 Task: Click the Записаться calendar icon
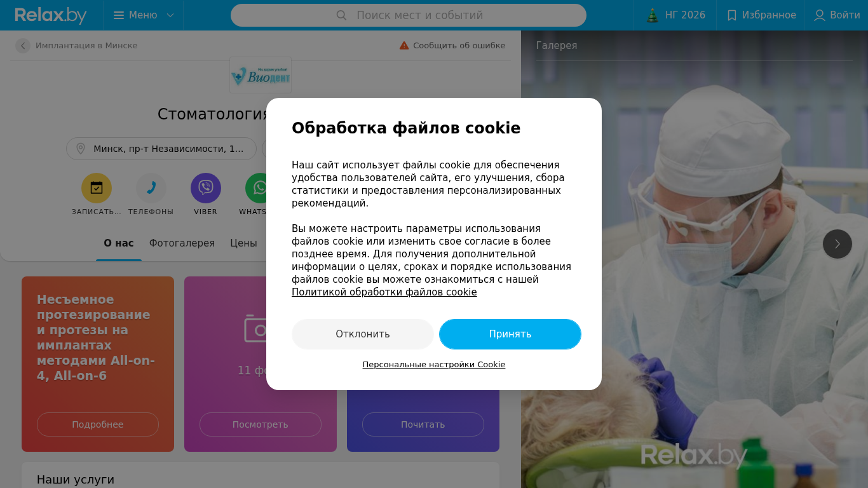[x=97, y=188]
